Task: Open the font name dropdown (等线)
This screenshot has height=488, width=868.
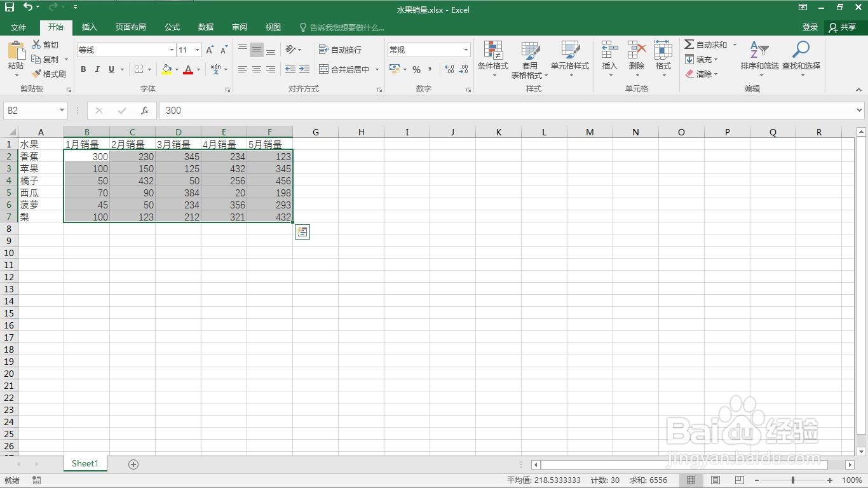Action: [172, 50]
